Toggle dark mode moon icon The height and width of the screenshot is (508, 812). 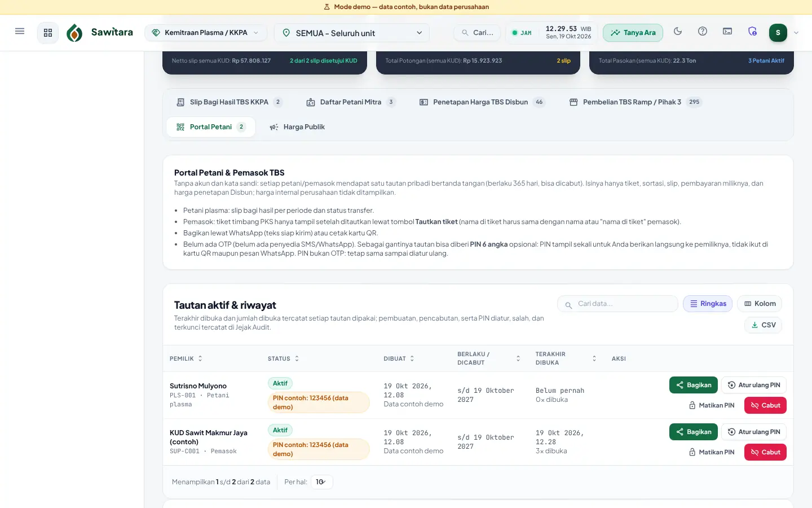(678, 32)
